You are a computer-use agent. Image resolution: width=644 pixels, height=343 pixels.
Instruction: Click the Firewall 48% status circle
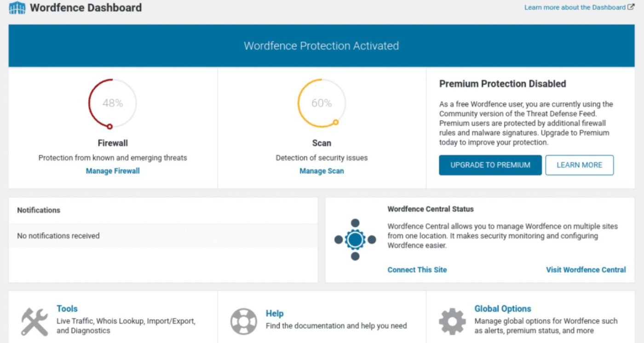113,104
